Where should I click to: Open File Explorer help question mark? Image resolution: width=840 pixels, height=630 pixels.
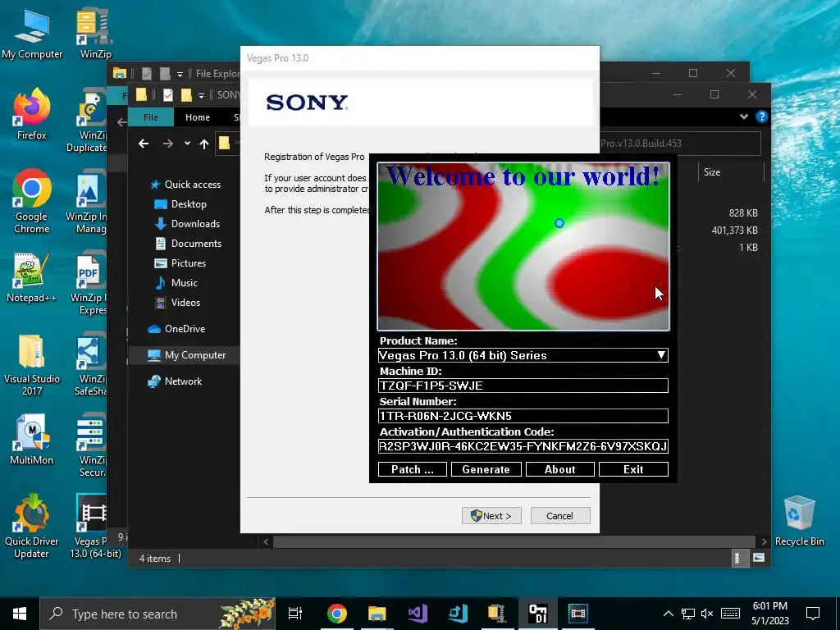point(762,116)
